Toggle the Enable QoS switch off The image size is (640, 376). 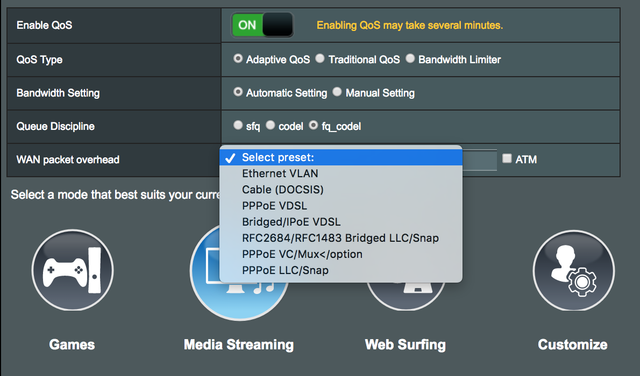click(x=262, y=25)
